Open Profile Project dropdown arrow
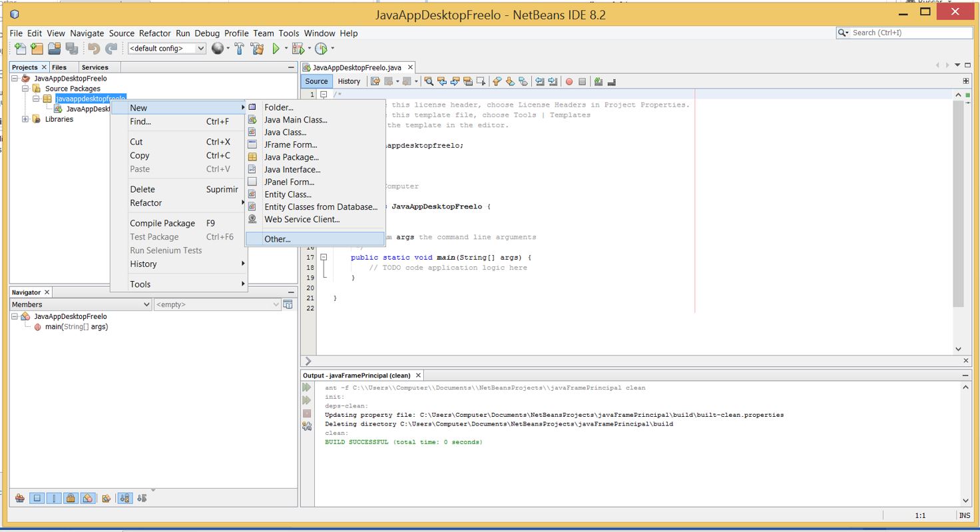The height and width of the screenshot is (532, 980). 332,49
